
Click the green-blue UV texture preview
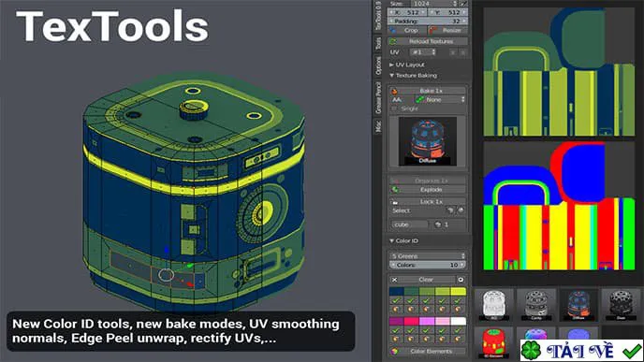(x=559, y=72)
